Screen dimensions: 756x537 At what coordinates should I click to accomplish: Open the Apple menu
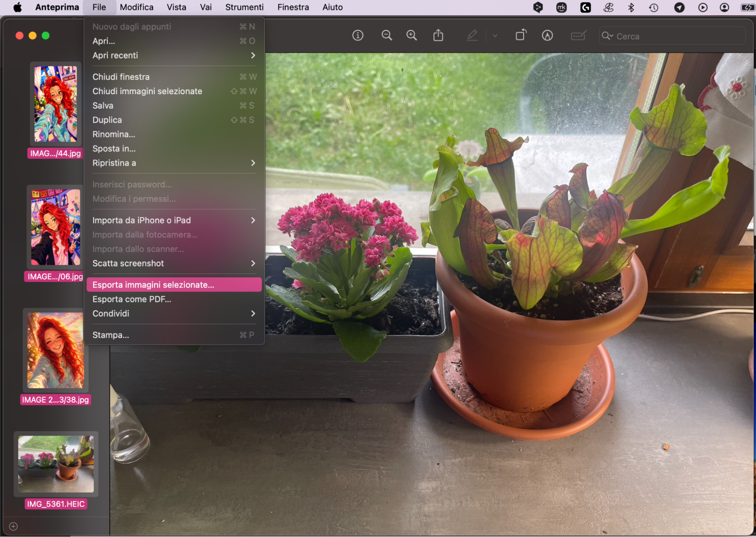coord(17,7)
